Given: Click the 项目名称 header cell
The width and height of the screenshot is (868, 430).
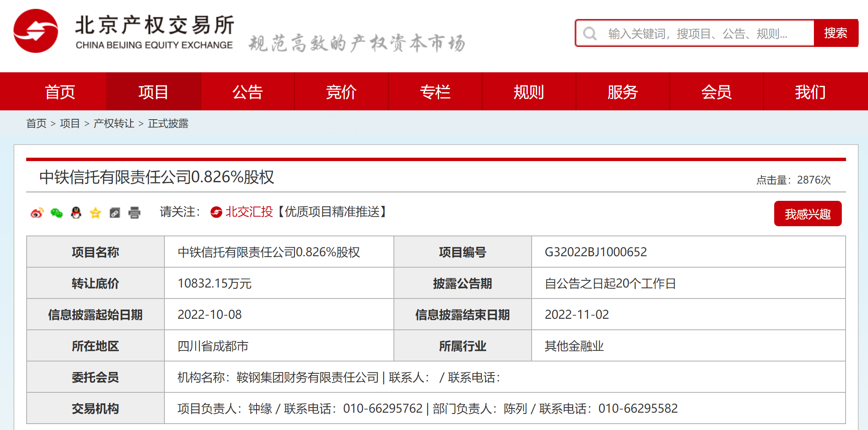Looking at the screenshot, I should click(96, 252).
